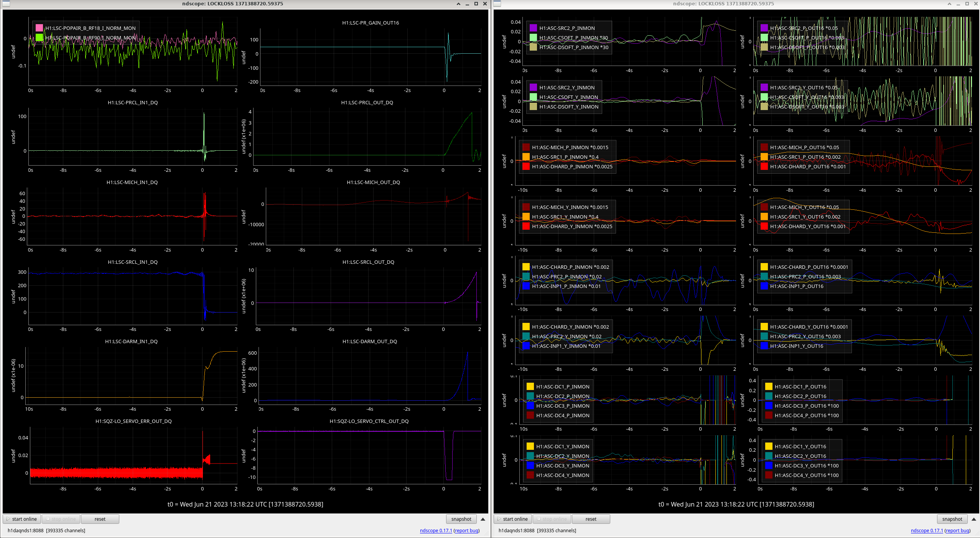This screenshot has height=538, width=980.
Task: Start online mode in the right window
Action: pyautogui.click(x=513, y=519)
